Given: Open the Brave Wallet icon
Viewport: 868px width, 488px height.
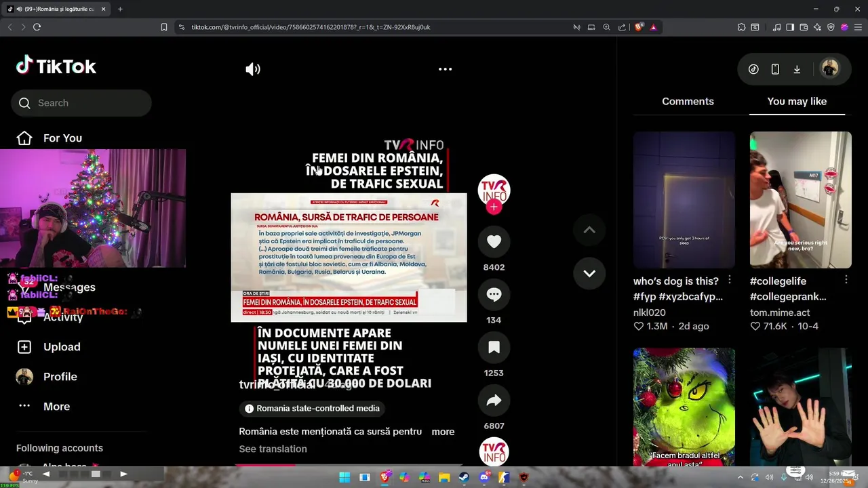Looking at the screenshot, I should (804, 27).
